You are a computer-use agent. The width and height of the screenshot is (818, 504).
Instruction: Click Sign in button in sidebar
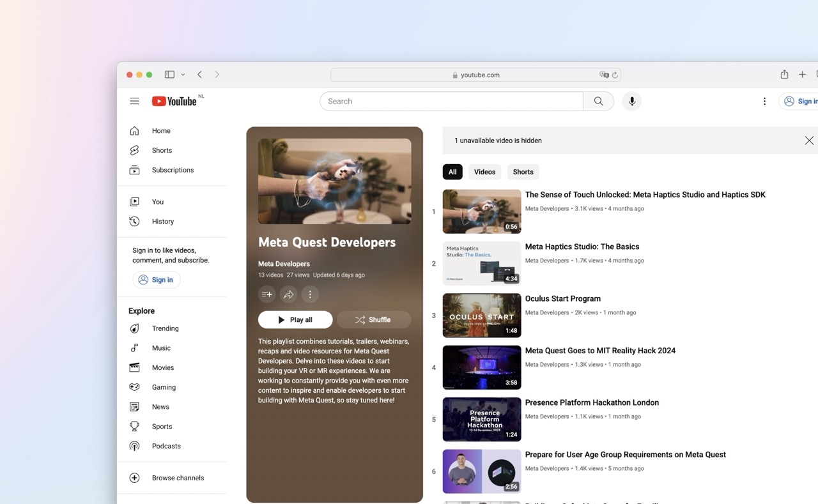(x=157, y=280)
